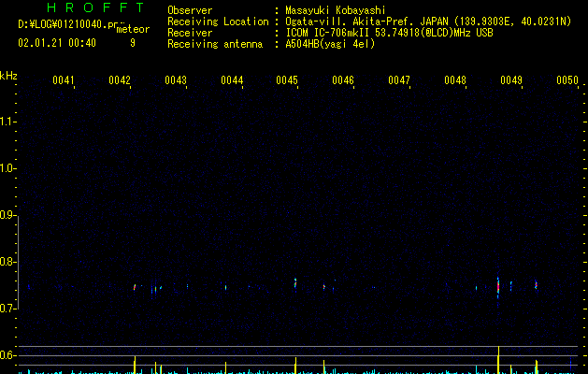Select observer name Masayuki Kobayashi
This screenshot has width=588, height=374.
[x=336, y=10]
